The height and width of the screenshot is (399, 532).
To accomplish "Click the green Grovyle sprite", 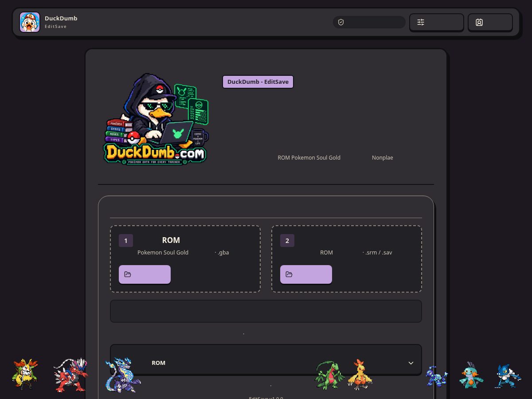I will pos(330,375).
